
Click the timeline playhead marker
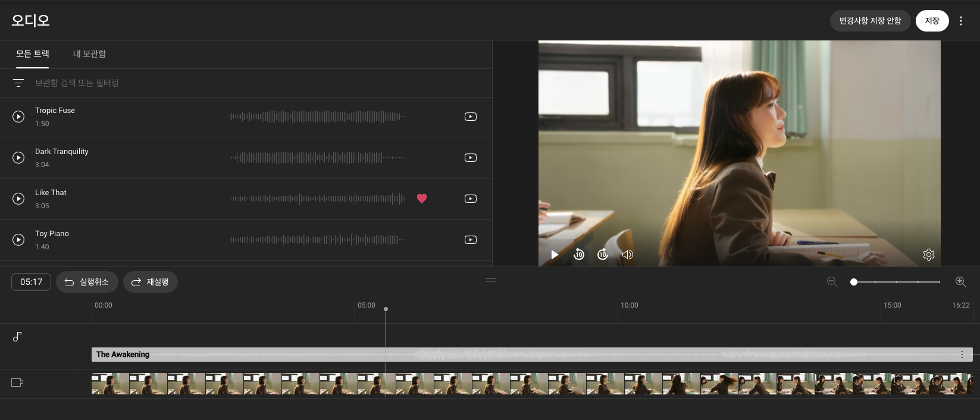[x=386, y=309]
